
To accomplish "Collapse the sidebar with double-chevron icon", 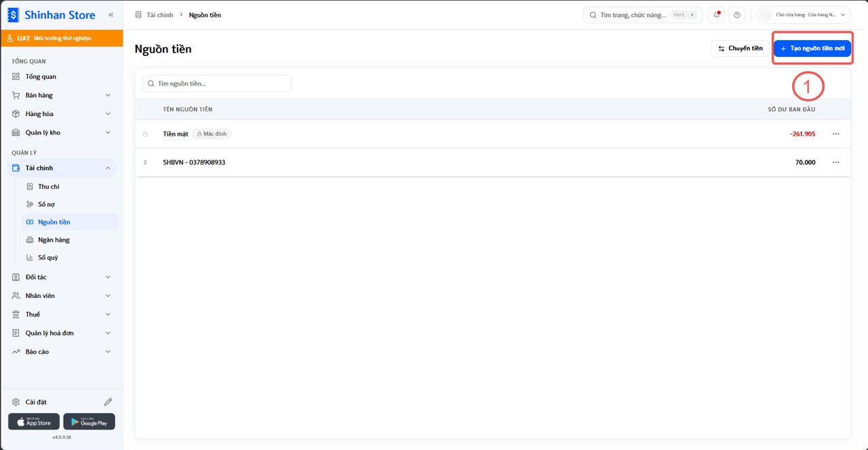I will coord(111,15).
